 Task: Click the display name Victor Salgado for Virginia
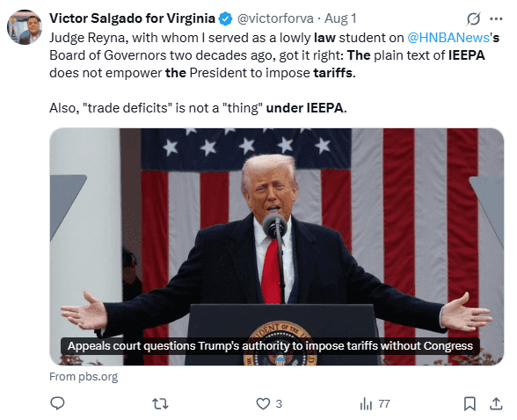(x=132, y=18)
